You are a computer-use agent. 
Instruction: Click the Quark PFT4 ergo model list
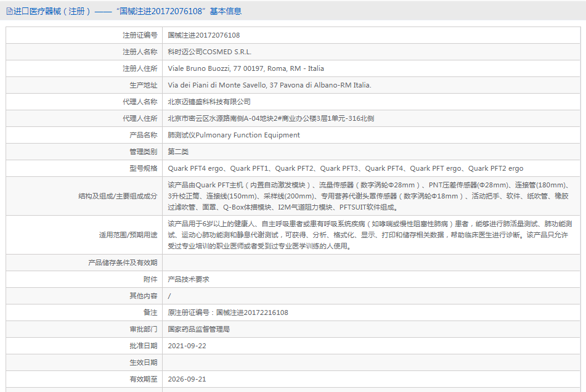click(x=345, y=168)
